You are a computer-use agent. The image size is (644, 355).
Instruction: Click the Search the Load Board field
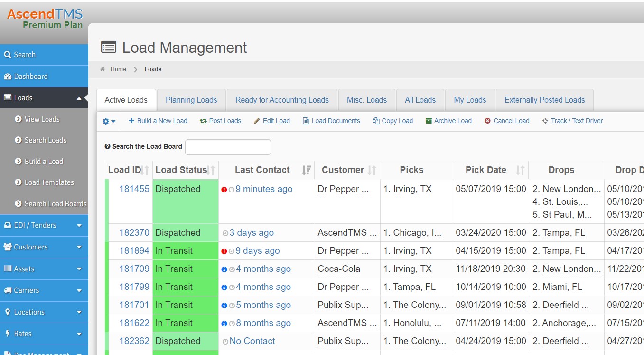[228, 147]
